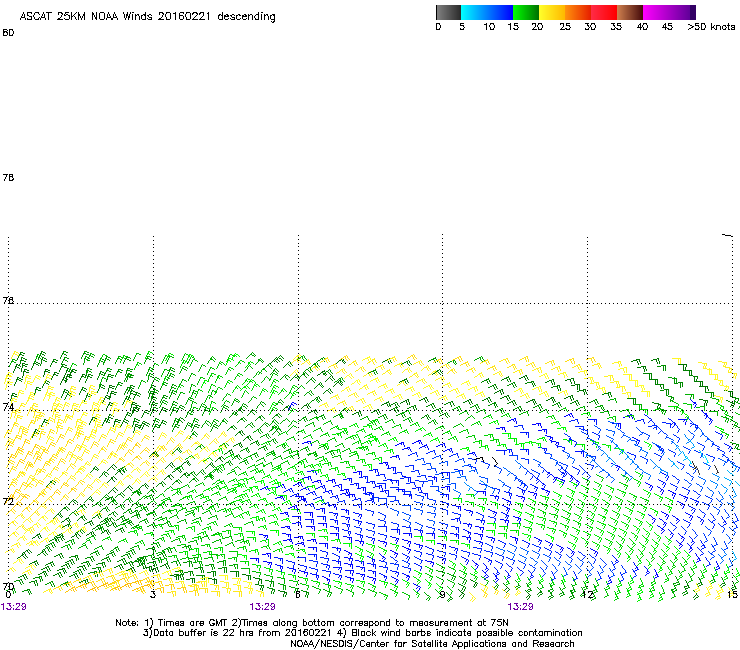Click the gray 0-5 knots color band

[x=448, y=12]
